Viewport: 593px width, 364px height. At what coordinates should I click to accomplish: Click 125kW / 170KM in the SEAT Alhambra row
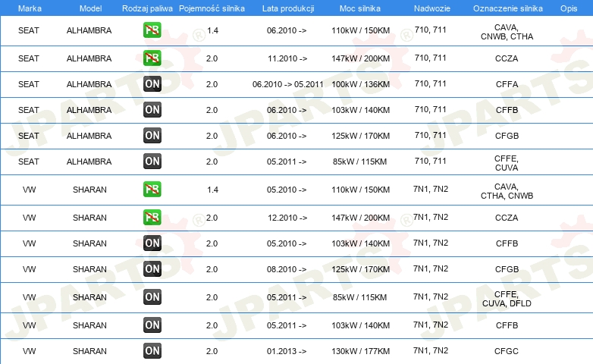pyautogui.click(x=360, y=136)
